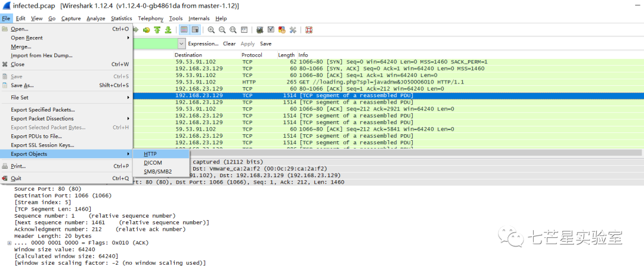The width and height of the screenshot is (644, 266).
Task: Click the Zoom Out magnifier icon
Action: pos(222,30)
